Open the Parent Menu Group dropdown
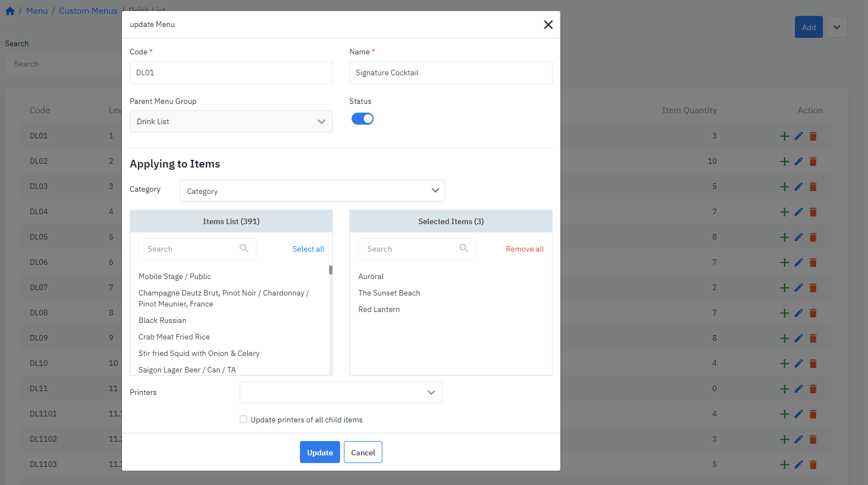Image resolution: width=868 pixels, height=485 pixels. (231, 121)
